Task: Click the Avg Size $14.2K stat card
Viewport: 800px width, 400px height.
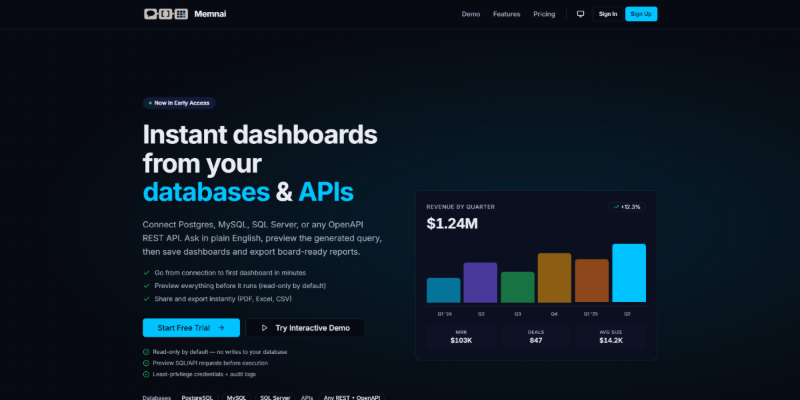Action: click(x=610, y=336)
